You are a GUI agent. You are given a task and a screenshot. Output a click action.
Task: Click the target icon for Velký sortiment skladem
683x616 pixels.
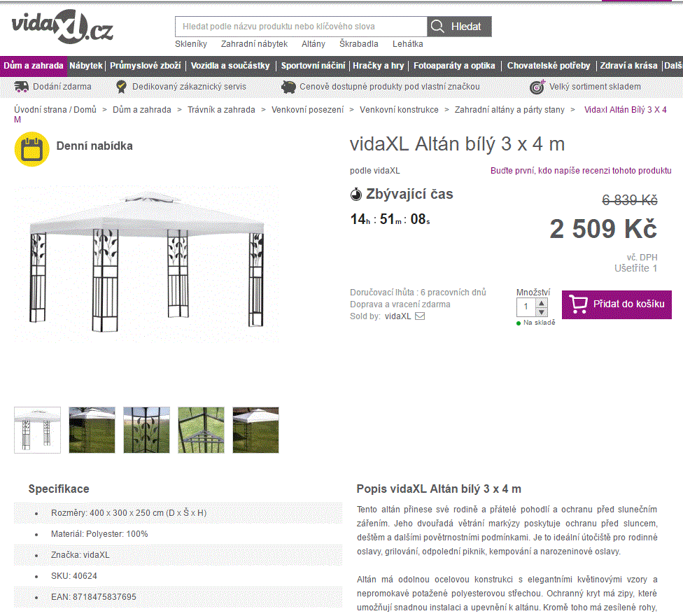click(535, 87)
